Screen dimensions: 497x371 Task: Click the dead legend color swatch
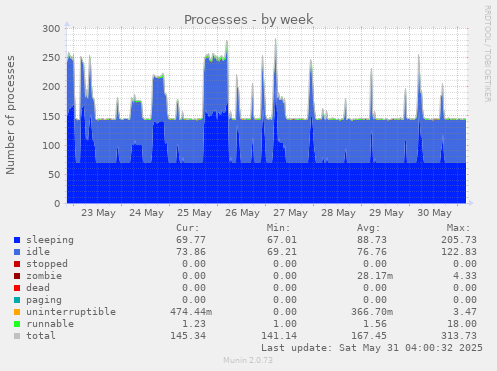point(17,288)
